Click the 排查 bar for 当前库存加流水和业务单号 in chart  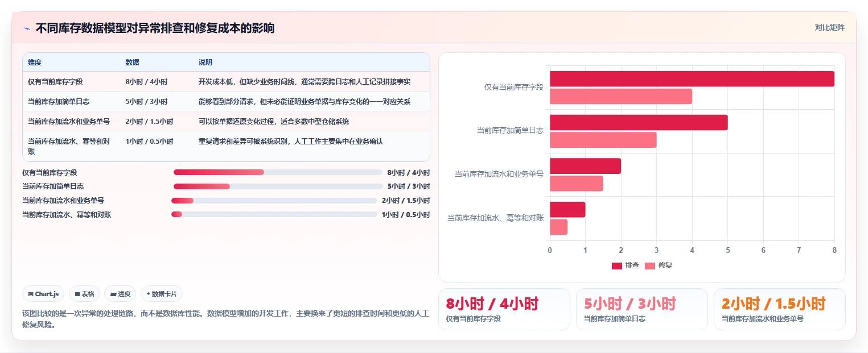[x=585, y=166]
